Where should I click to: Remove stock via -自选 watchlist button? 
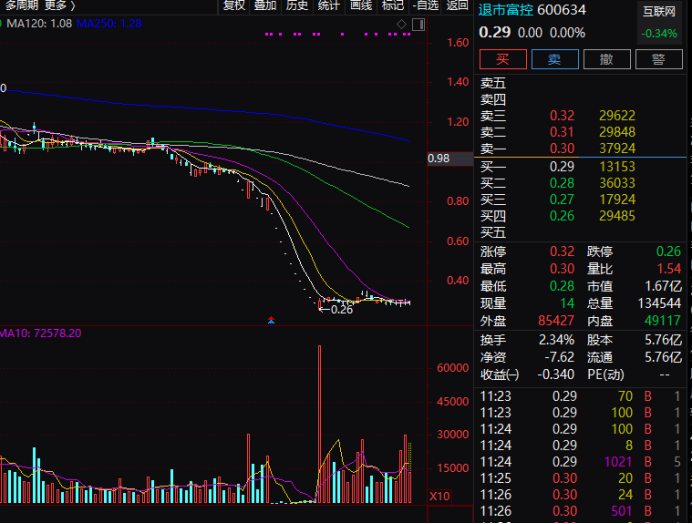425,5
